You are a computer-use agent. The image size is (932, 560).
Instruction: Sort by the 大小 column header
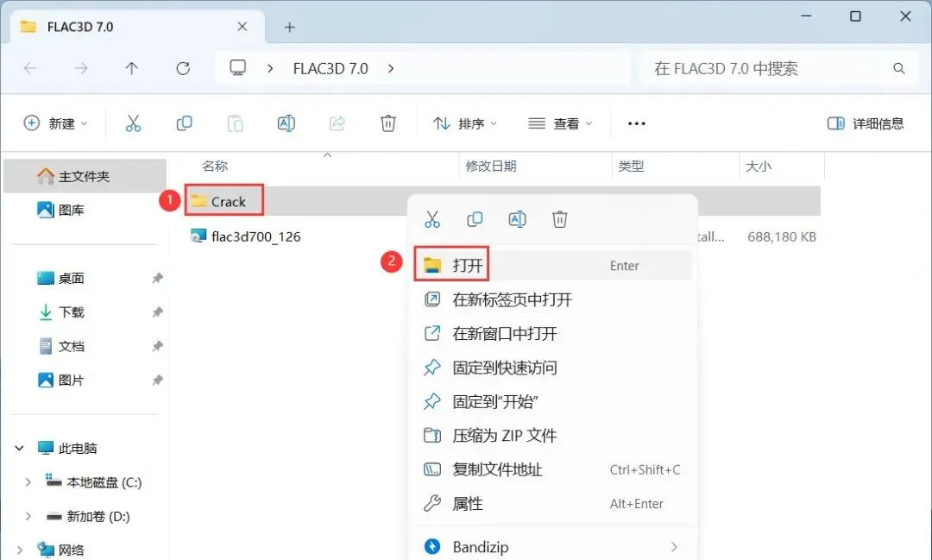(x=759, y=166)
